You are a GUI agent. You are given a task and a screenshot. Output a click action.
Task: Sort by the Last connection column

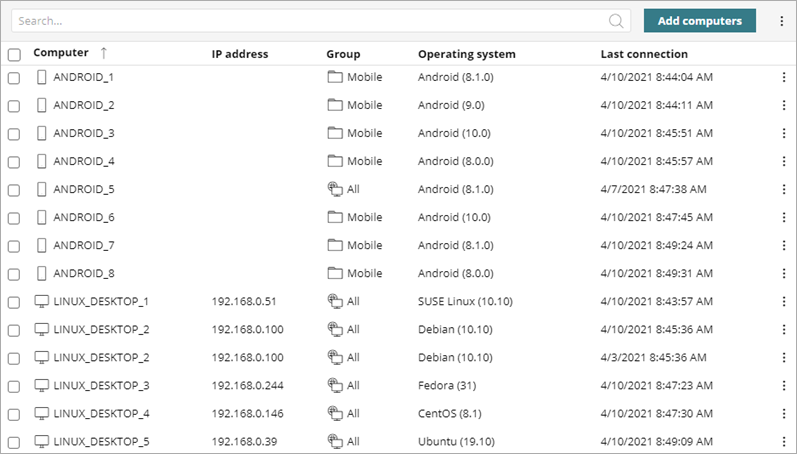point(644,54)
